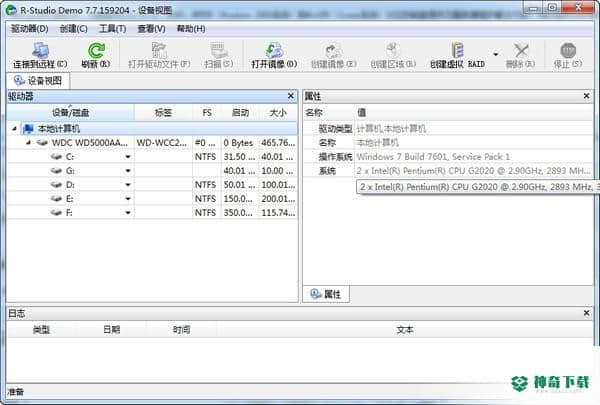Click the 名称 column header in properties
This screenshot has height=405, width=600.
click(329, 113)
